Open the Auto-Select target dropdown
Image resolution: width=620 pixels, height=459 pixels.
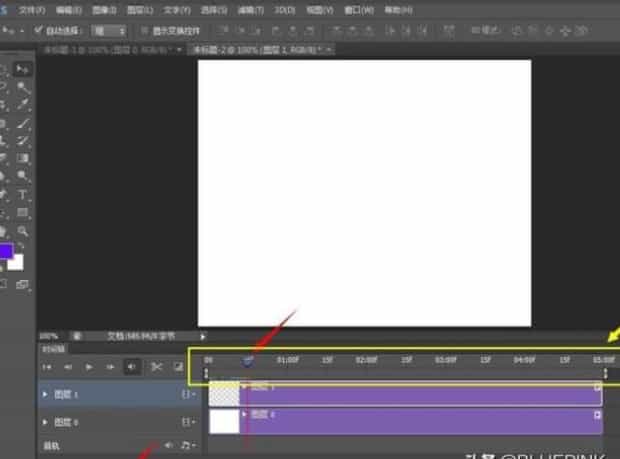[108, 31]
